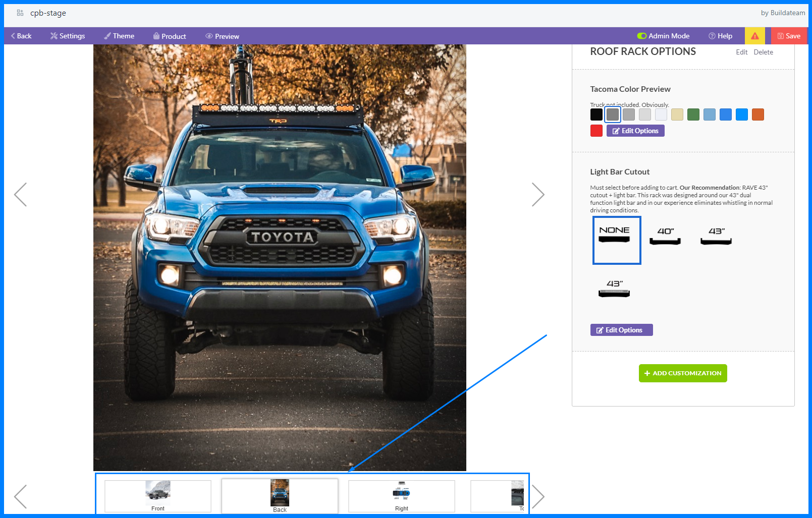The width and height of the screenshot is (812, 518).
Task: Toggle Admin Mode switch
Action: coord(642,36)
